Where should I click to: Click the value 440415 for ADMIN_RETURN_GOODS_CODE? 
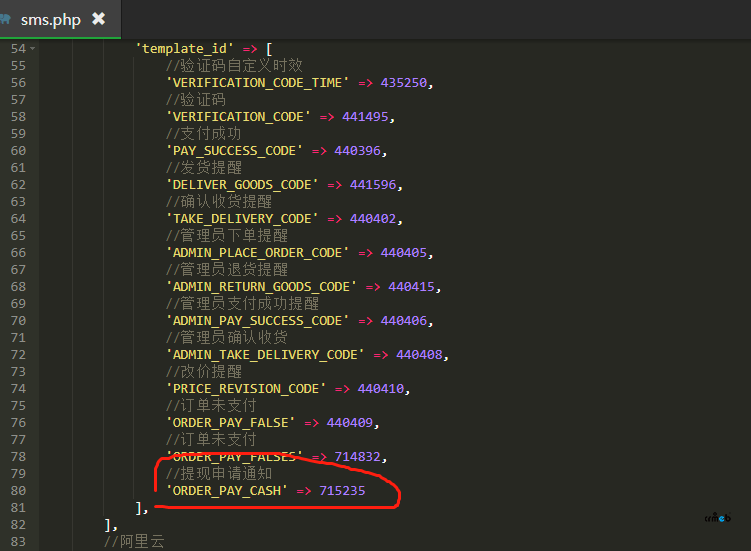411,287
